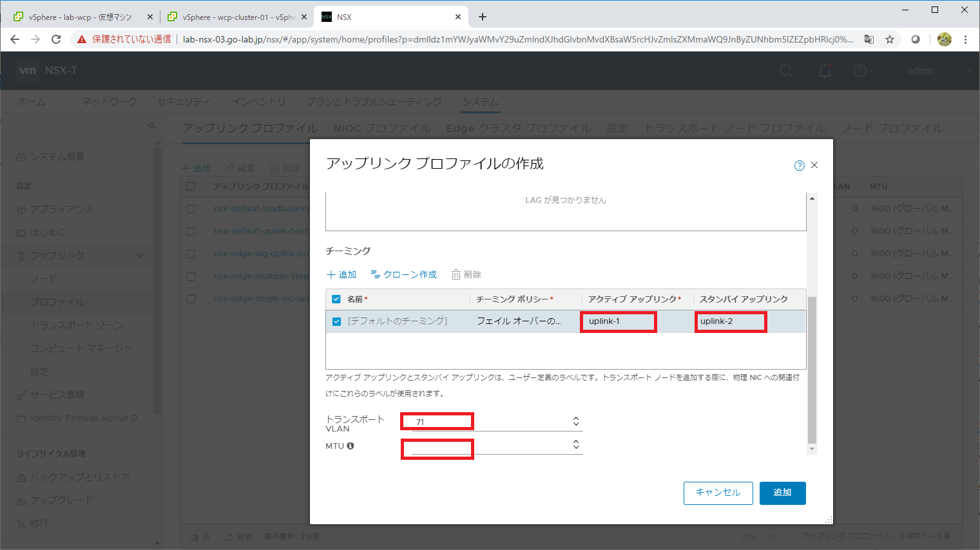Open the notifications bell icon
Viewport: 980px width, 550px height.
(x=825, y=71)
